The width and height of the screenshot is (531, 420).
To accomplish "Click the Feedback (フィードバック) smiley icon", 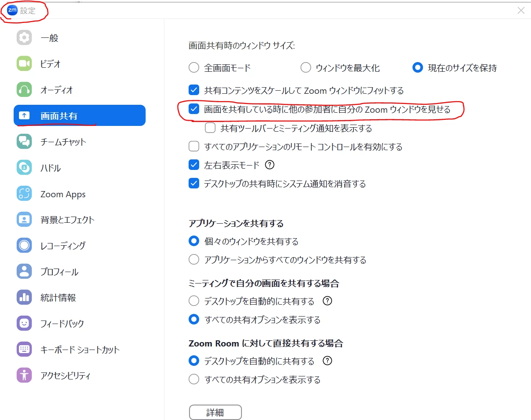I will point(24,323).
